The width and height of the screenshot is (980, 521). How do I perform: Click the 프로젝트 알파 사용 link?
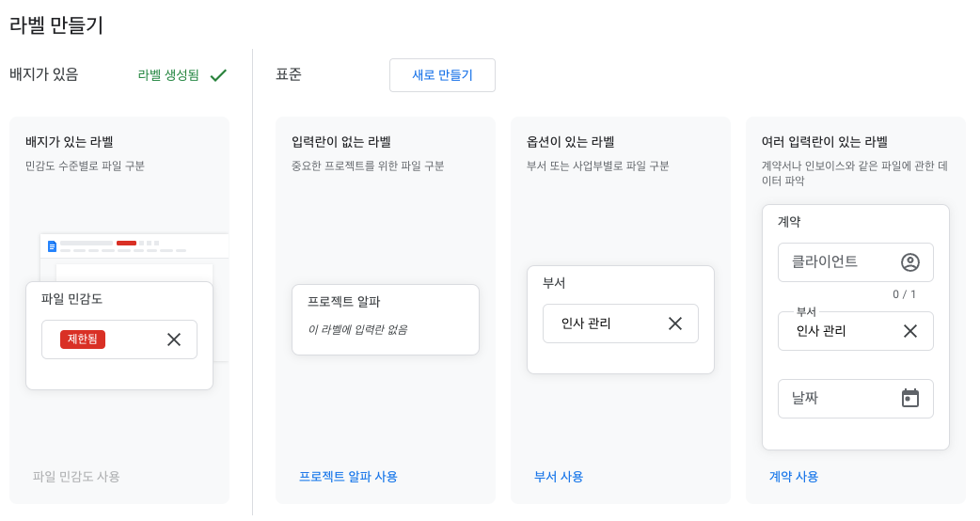348,477
